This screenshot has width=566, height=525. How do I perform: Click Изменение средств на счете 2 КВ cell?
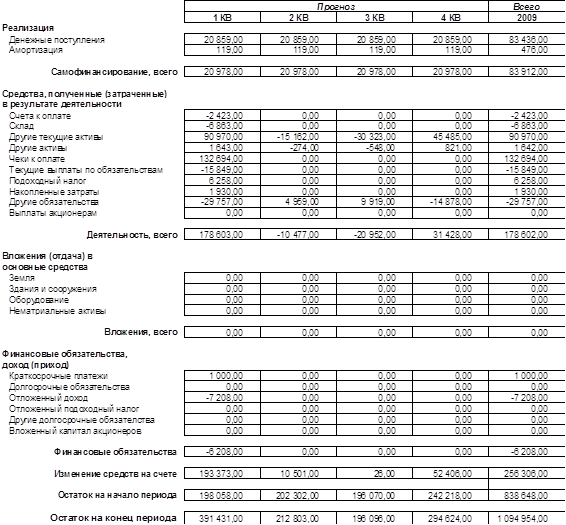click(298, 473)
